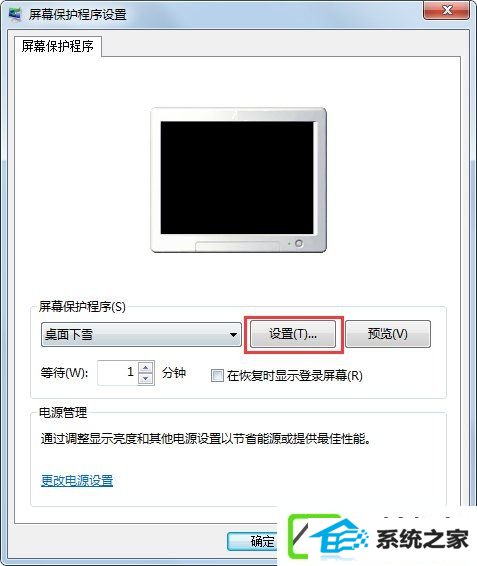Click the wait time minutes input field

[118, 373]
